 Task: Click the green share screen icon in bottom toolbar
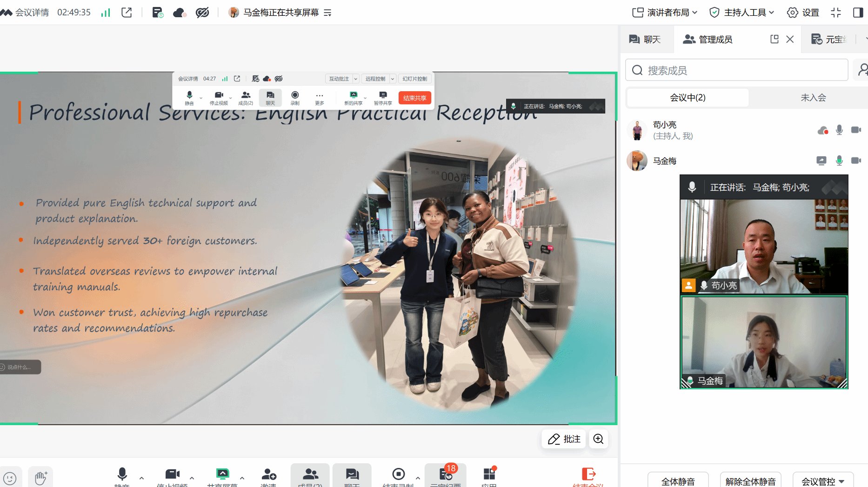[222, 474]
